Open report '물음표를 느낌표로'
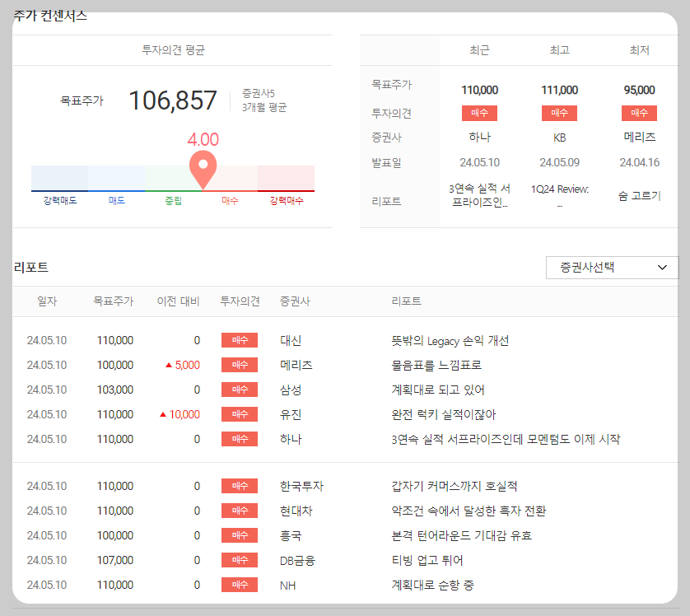This screenshot has height=616, width=690. tap(436, 365)
